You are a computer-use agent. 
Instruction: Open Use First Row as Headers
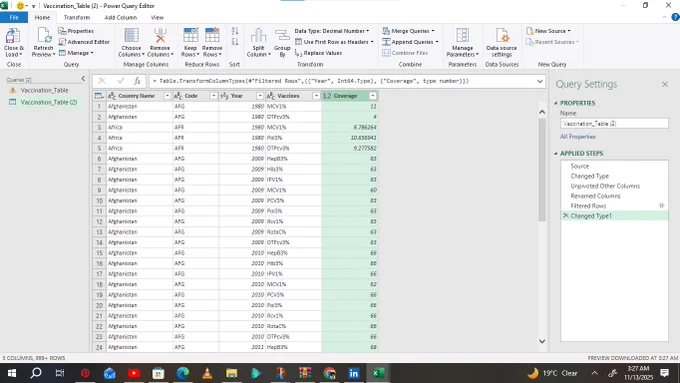(334, 42)
